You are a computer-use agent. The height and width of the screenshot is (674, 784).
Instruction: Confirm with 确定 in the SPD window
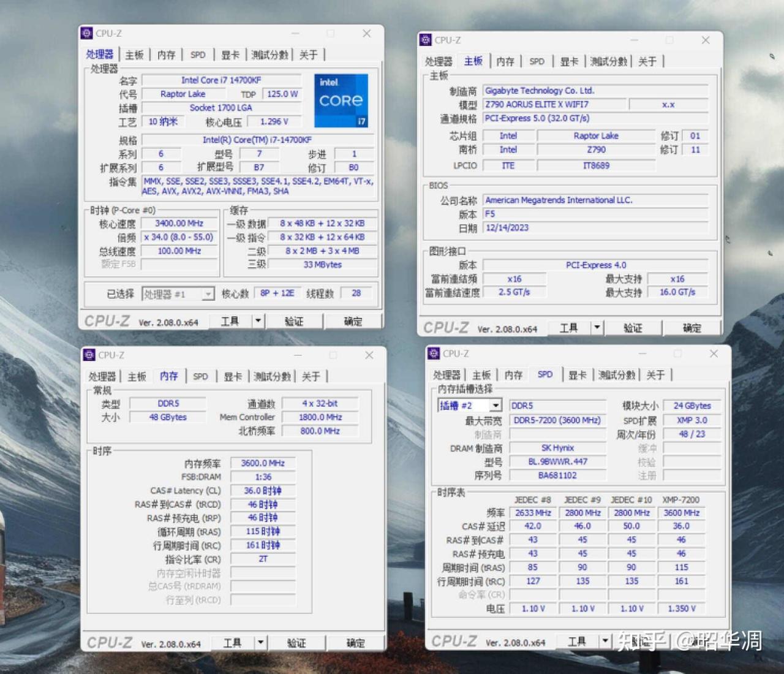tap(700, 642)
